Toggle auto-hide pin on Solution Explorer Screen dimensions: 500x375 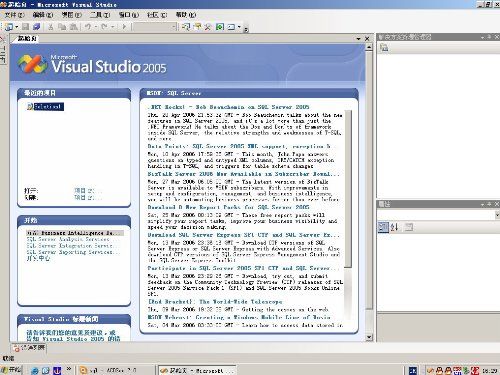pos(489,37)
